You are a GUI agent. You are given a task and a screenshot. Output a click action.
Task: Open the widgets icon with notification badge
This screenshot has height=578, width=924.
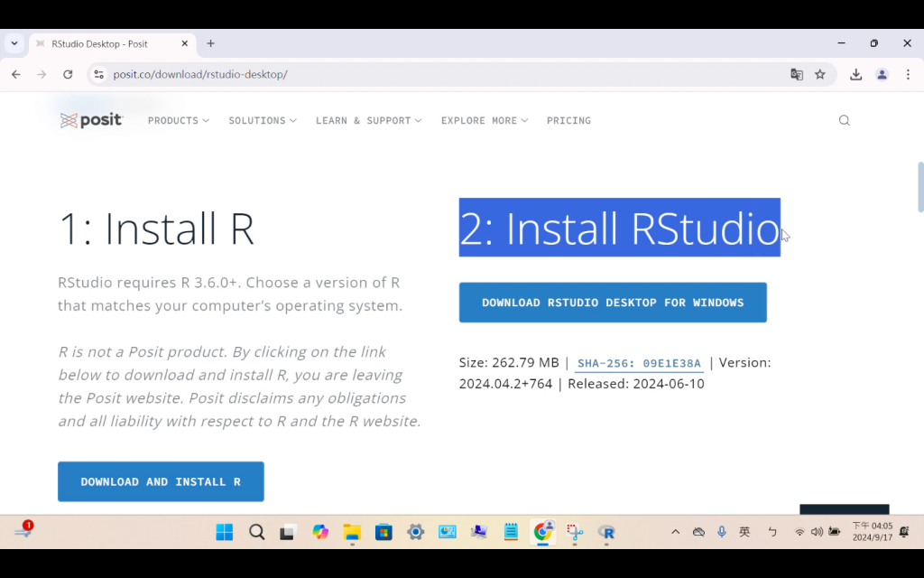point(23,529)
